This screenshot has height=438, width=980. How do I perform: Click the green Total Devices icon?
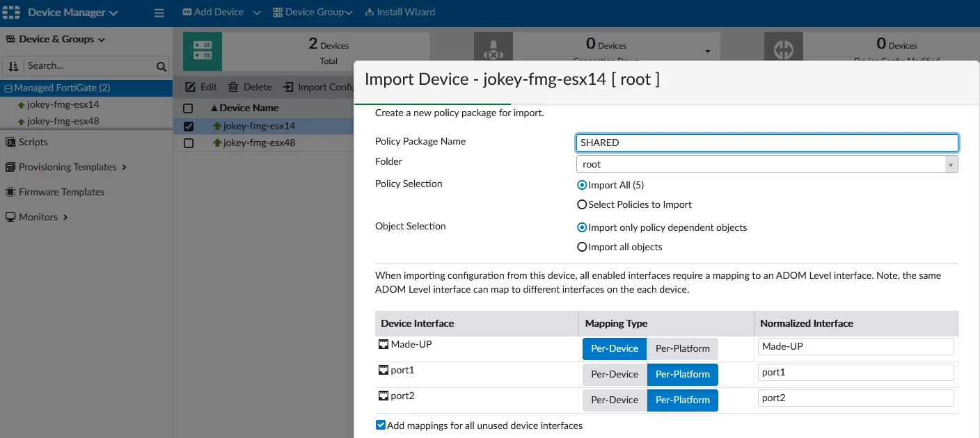[203, 51]
